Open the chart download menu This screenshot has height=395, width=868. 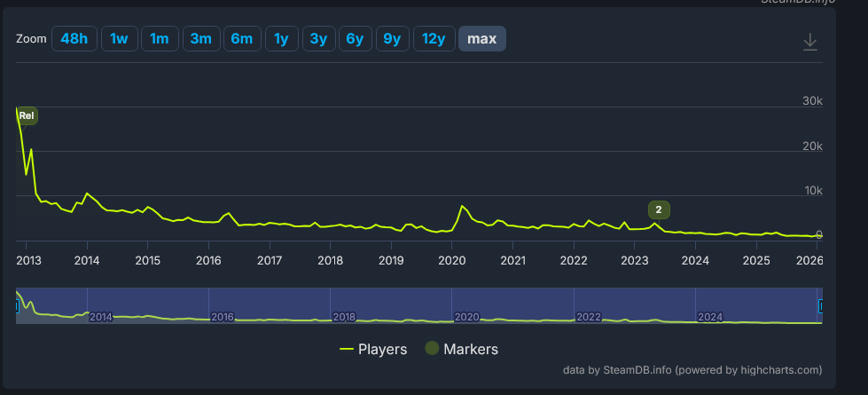(x=809, y=42)
